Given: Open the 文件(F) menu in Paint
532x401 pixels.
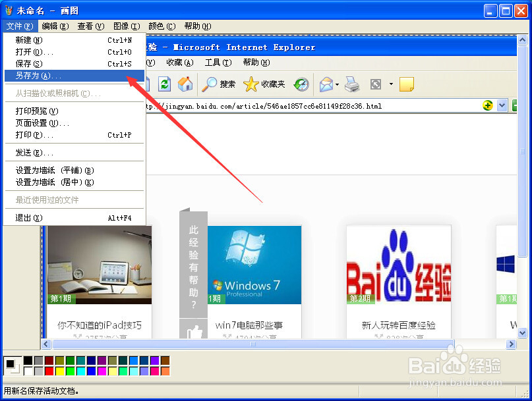Looking at the screenshot, I should [20, 26].
